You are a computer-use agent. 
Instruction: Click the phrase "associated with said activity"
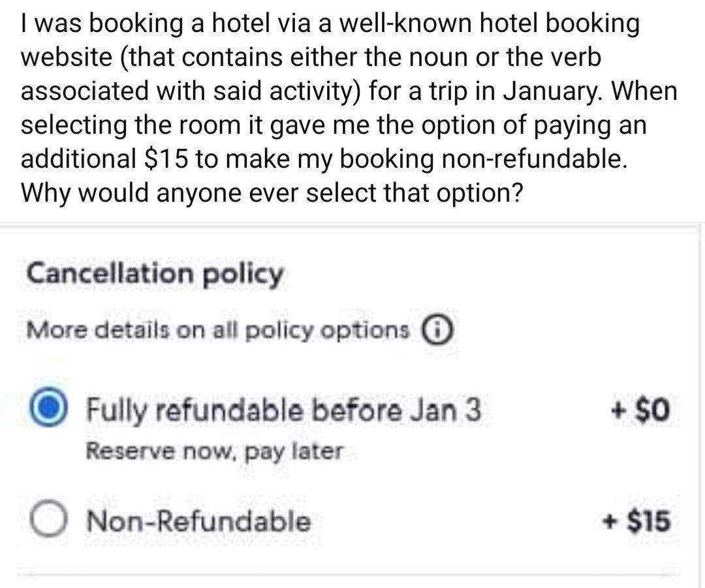point(191,91)
